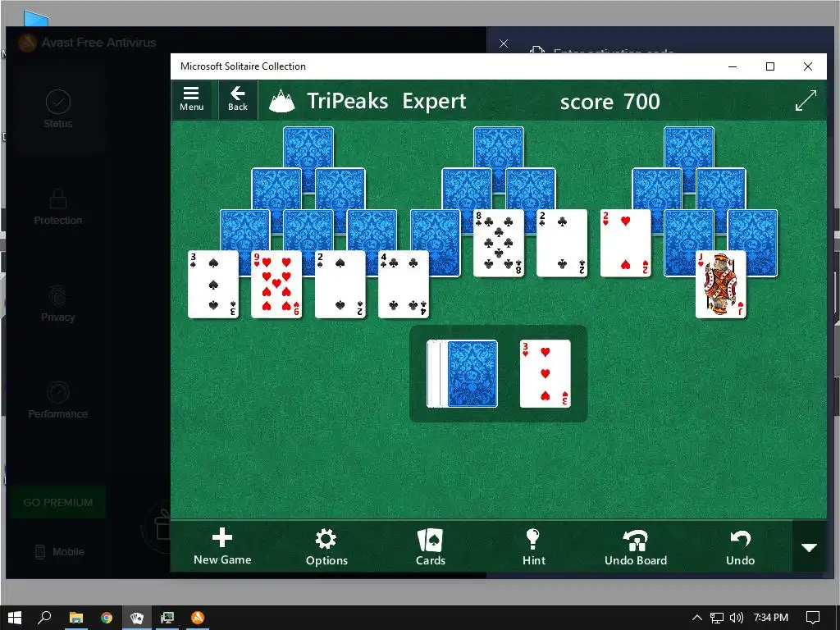This screenshot has width=840, height=630.
Task: Click the TriPeaks mountain logo icon
Action: tap(282, 101)
